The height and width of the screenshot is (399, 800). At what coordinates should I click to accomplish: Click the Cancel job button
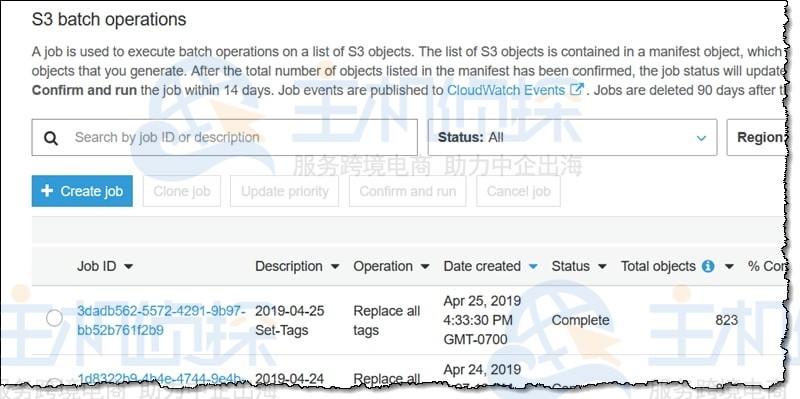pos(518,191)
